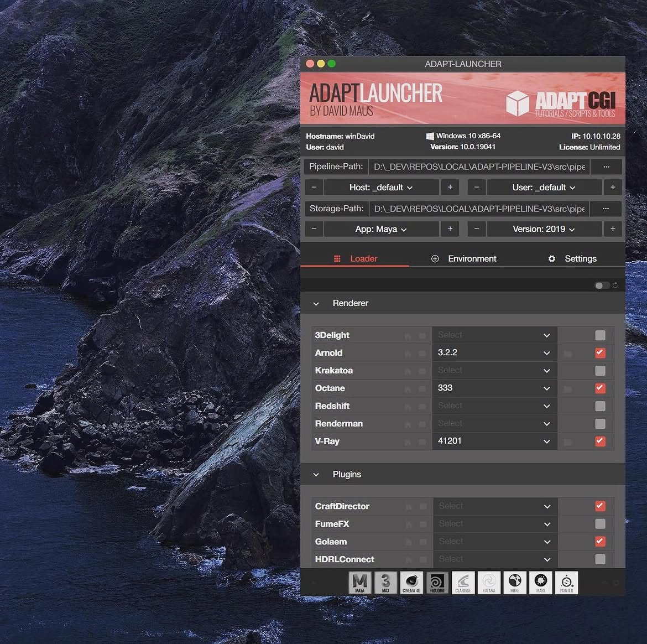
Task: Launch the Houdini app icon
Action: [x=437, y=583]
